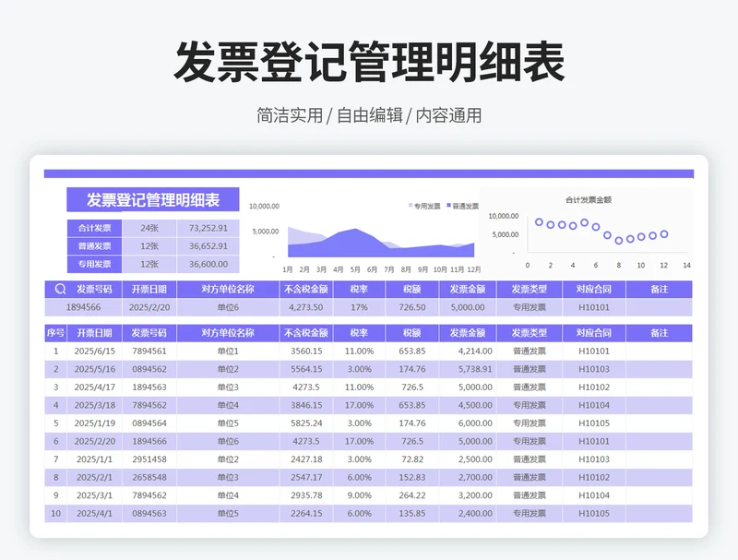Select invoice number 0894564
Viewport: 738px width, 560px height.
coord(149,423)
